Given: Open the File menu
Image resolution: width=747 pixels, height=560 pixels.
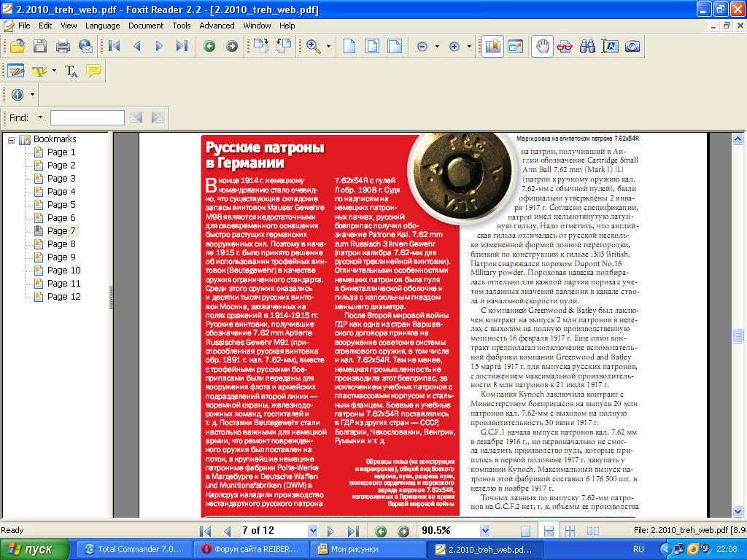Looking at the screenshot, I should pos(24,26).
